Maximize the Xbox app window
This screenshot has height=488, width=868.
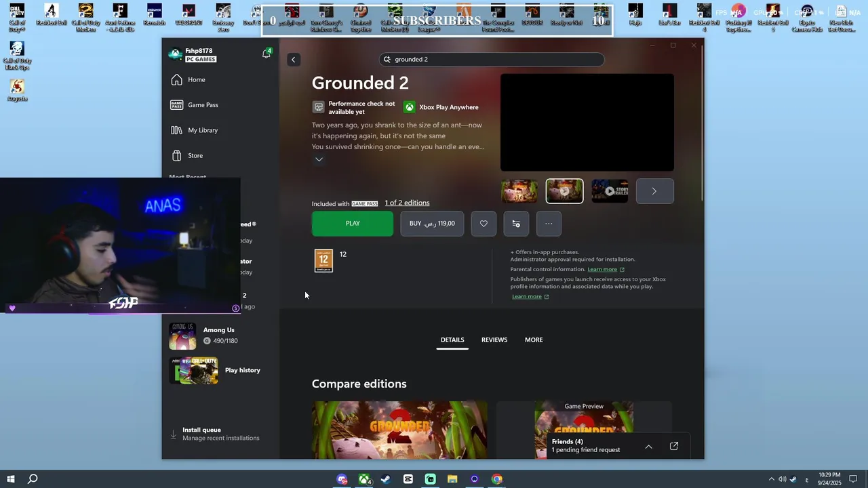(673, 45)
